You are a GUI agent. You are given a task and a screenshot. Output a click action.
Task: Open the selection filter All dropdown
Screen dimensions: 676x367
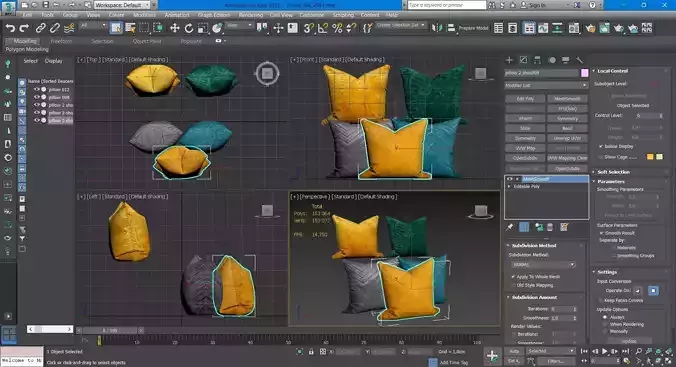pos(93,26)
